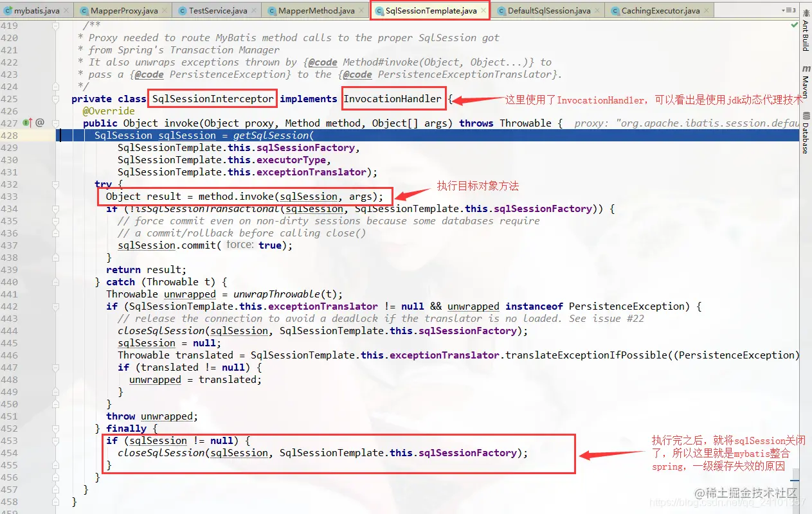Collapse the translated if block at line 447
Screen dimensions: 812x514
(x=56, y=368)
